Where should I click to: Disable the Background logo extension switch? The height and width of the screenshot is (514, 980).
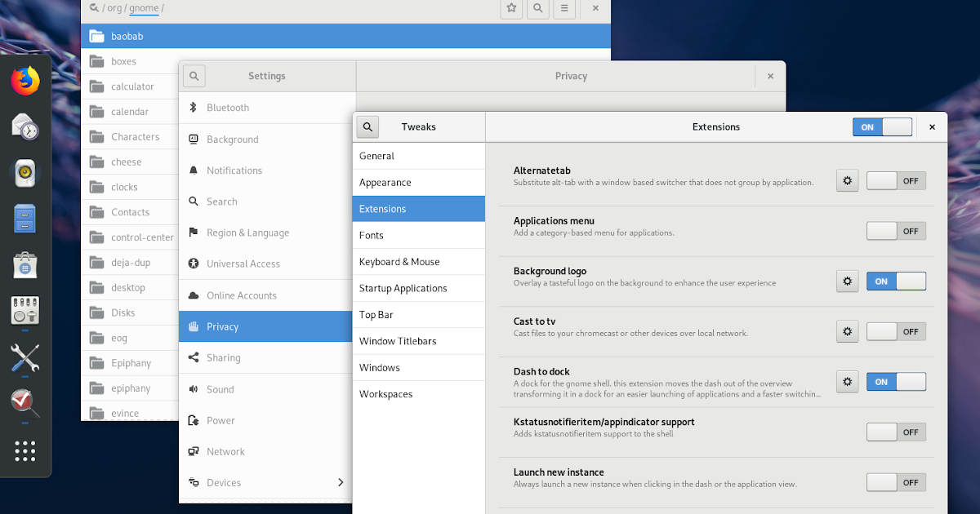(896, 281)
